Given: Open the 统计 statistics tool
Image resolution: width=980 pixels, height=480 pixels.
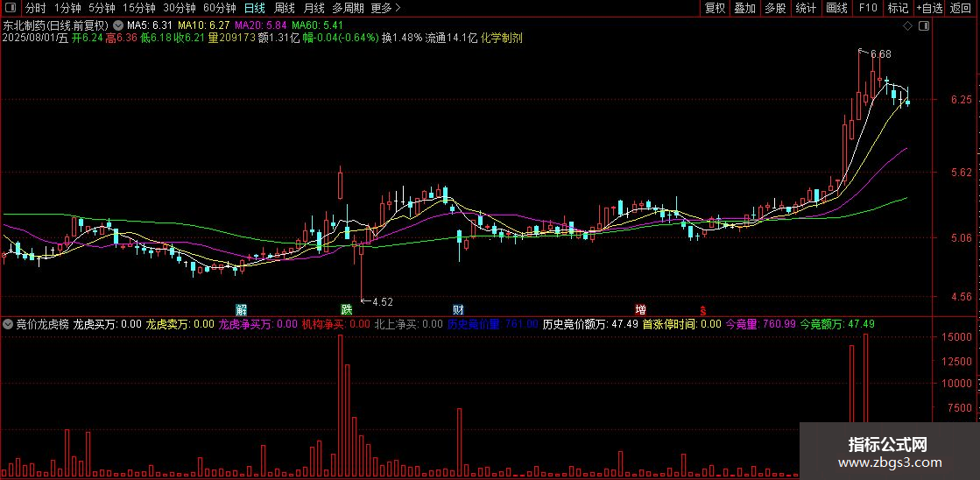Looking at the screenshot, I should pos(806,8).
